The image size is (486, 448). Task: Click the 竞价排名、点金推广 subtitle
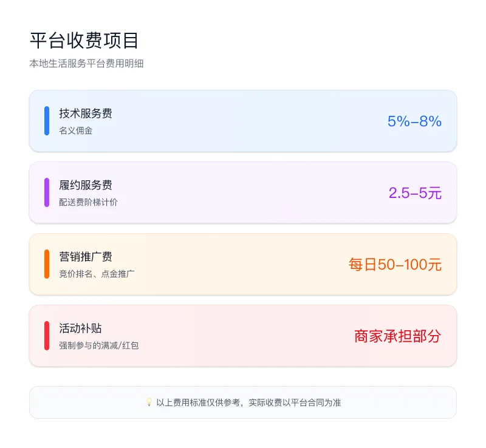(97, 274)
